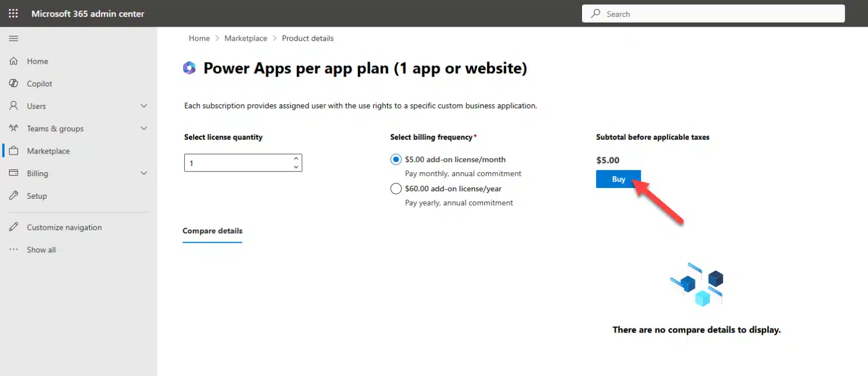
Task: Click the Setup wrench icon
Action: click(14, 196)
